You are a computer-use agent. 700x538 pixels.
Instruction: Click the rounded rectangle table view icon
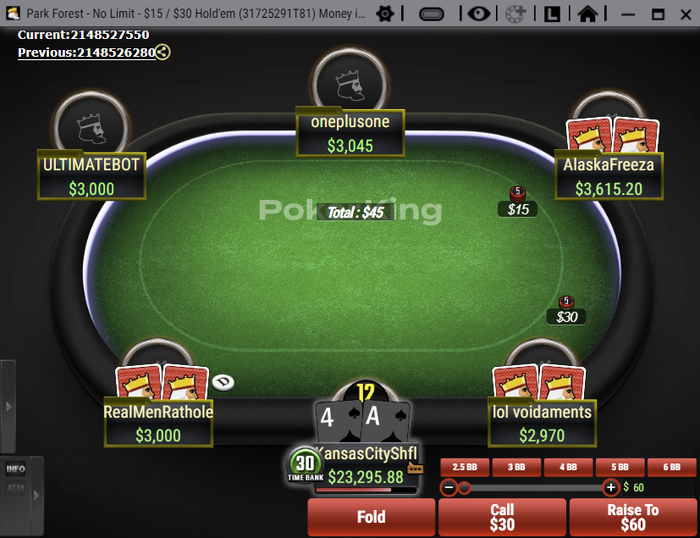click(x=432, y=14)
